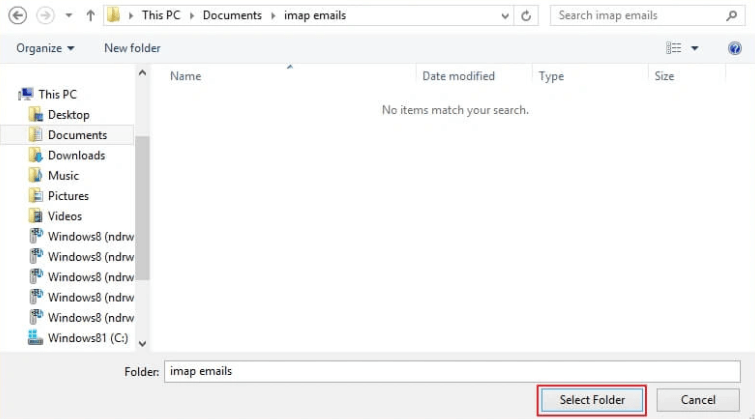755x419 pixels.
Task: Create a New folder
Action: (x=132, y=48)
